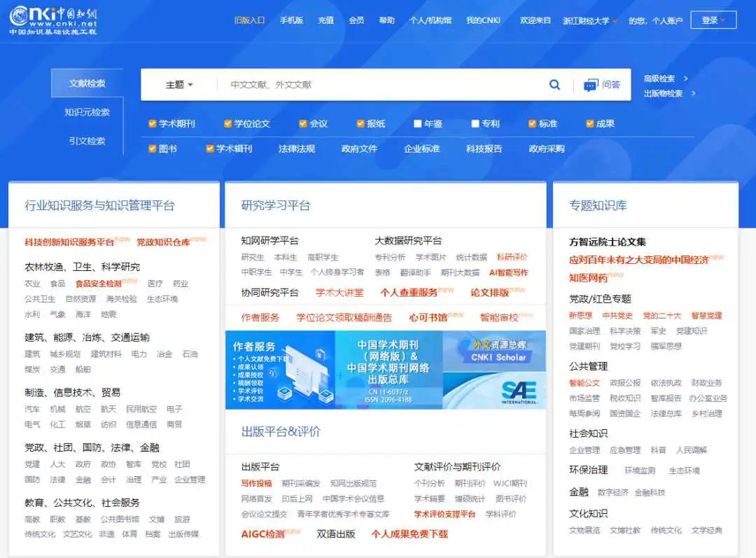The height and width of the screenshot is (558, 756).
Task: Click the magnifier search icon
Action: pos(555,85)
